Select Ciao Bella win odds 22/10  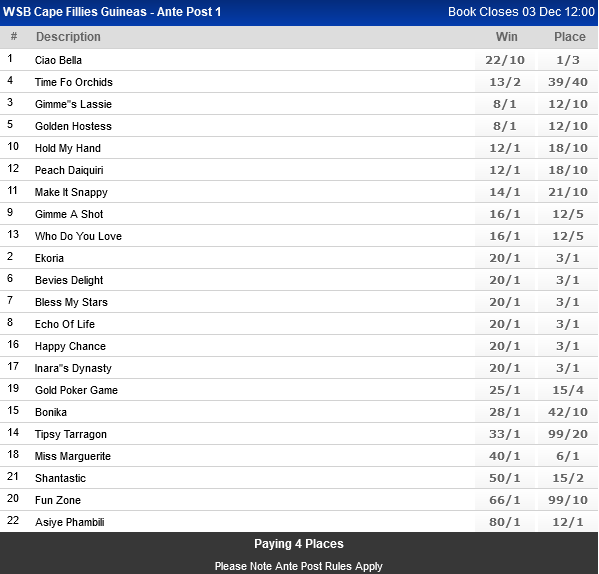click(x=505, y=60)
